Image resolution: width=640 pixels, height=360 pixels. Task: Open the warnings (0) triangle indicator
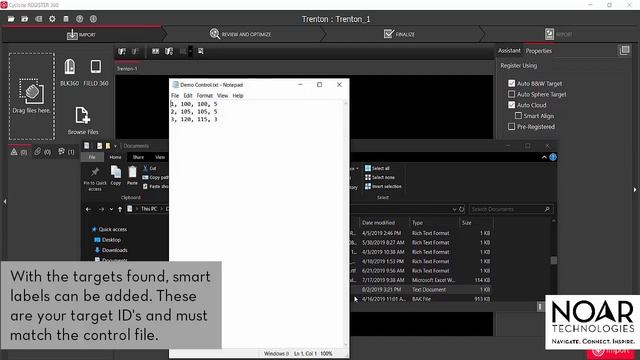(x=19, y=152)
